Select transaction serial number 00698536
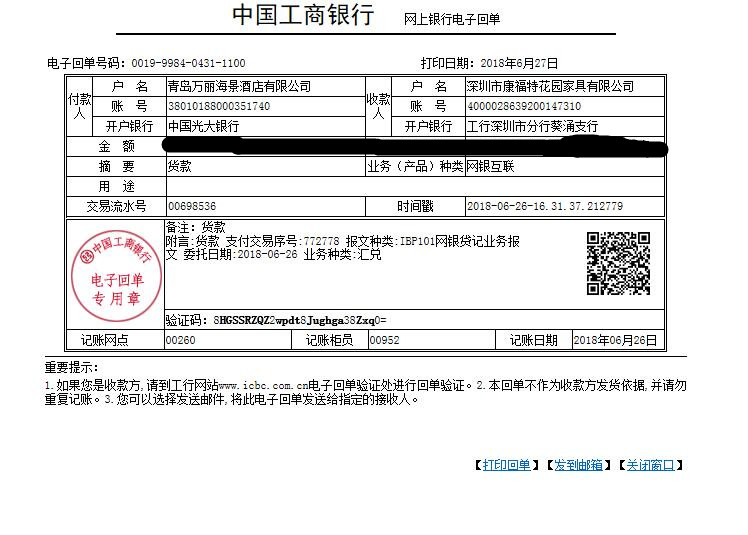The image size is (748, 535). 192,206
